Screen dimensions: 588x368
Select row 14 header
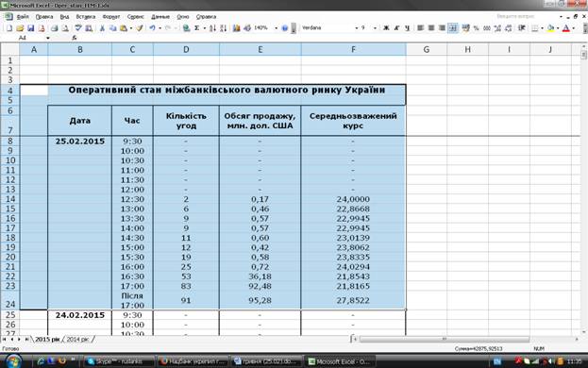pyautogui.click(x=10, y=199)
